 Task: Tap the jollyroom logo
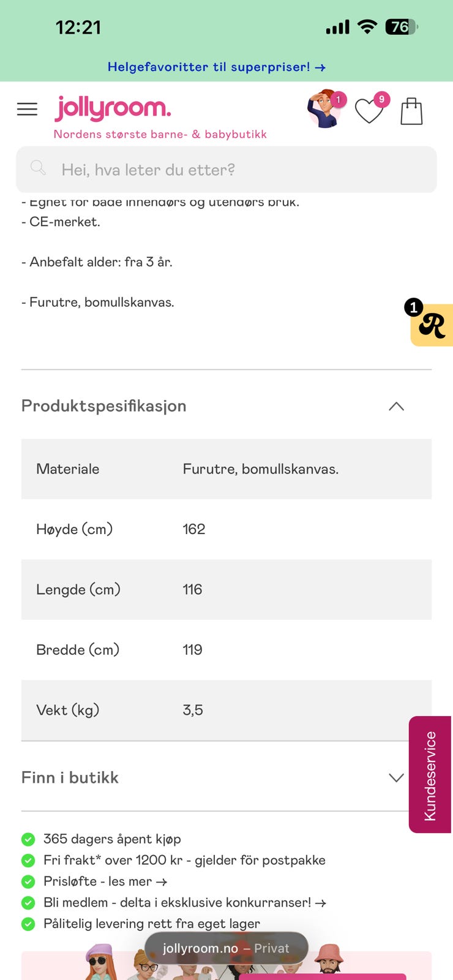pos(113,108)
